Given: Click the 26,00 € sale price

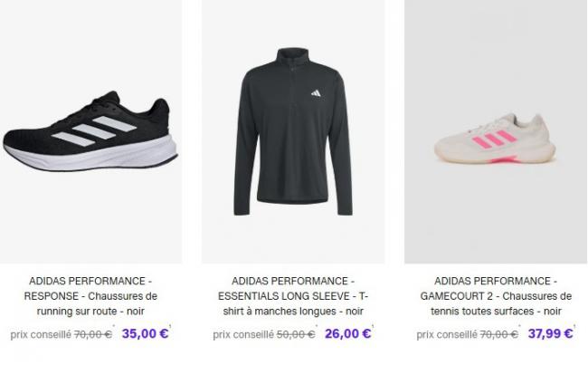Looking at the screenshot, I should point(347,333).
